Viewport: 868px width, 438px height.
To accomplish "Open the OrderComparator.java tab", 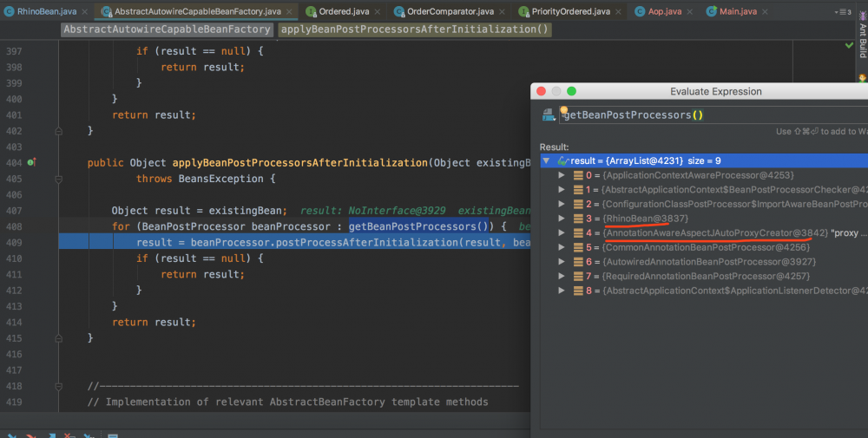I will 450,11.
